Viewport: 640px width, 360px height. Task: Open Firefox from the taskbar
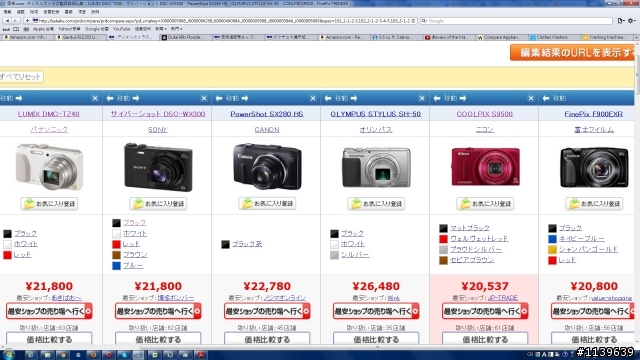point(93,355)
